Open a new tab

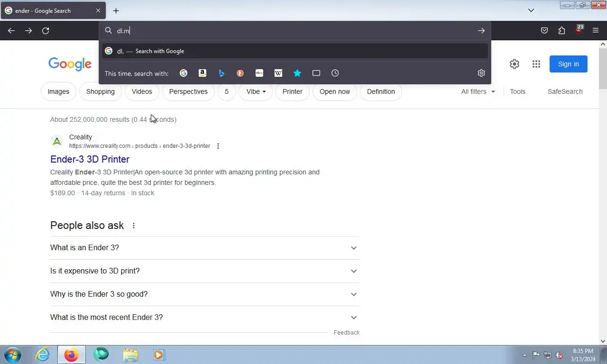click(116, 10)
